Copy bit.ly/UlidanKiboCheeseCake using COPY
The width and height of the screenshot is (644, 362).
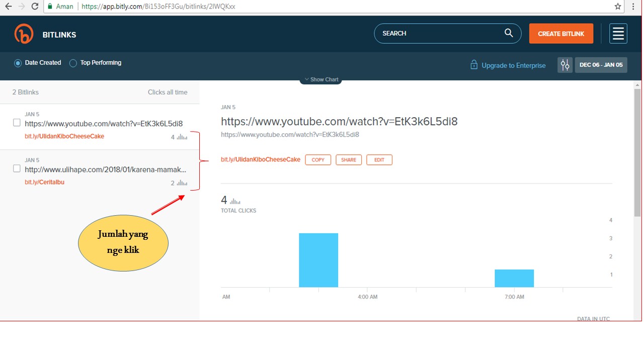317,159
